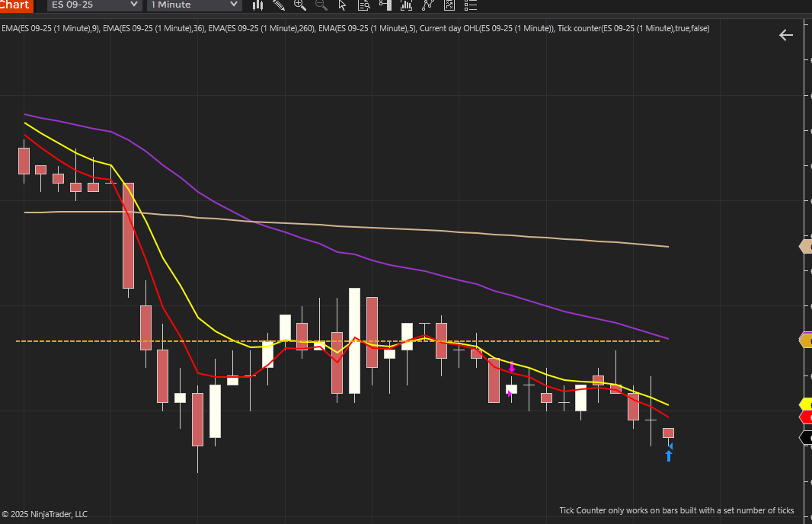The height and width of the screenshot is (524, 812).
Task: Select the drawing tools pencil icon
Action: point(279,5)
